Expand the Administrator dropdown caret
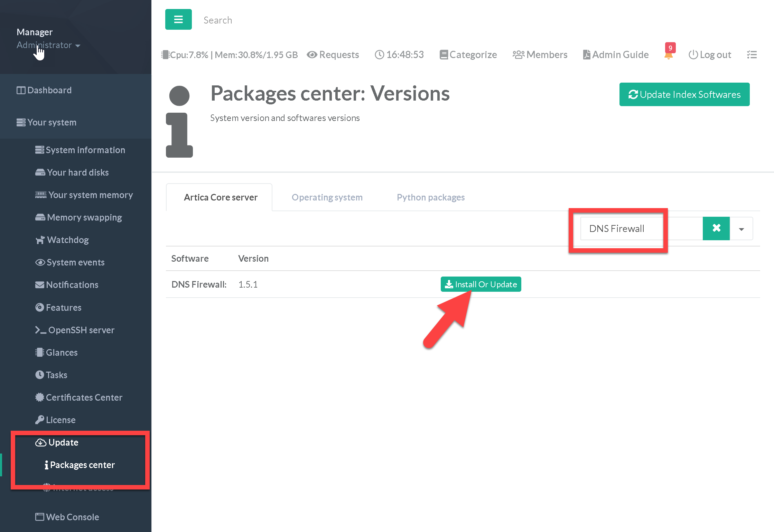774x532 pixels. click(78, 46)
